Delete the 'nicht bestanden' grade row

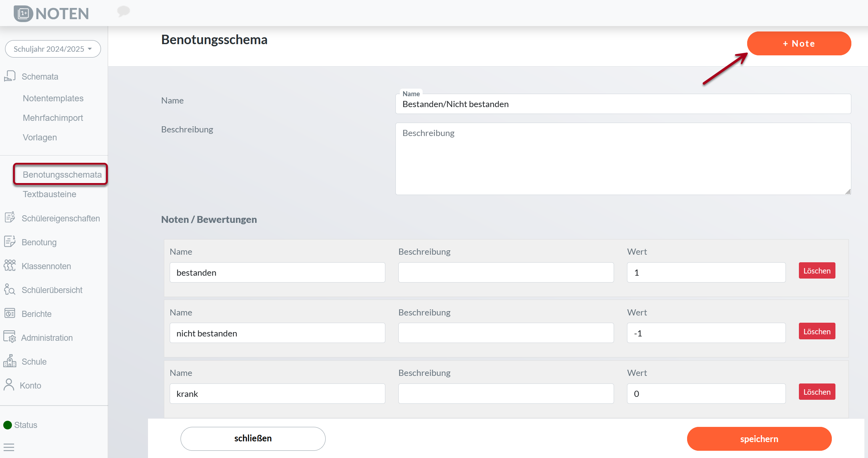817,331
